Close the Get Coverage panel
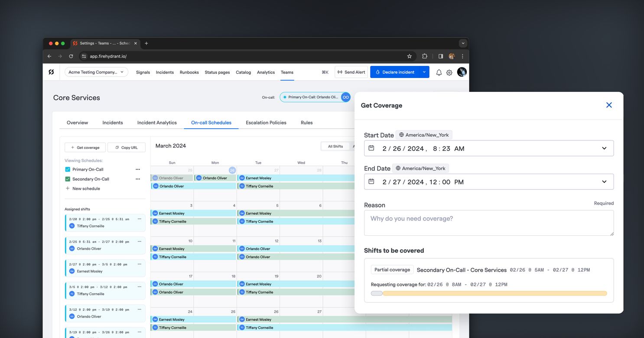Viewport: 644px width, 338px height. point(609,105)
